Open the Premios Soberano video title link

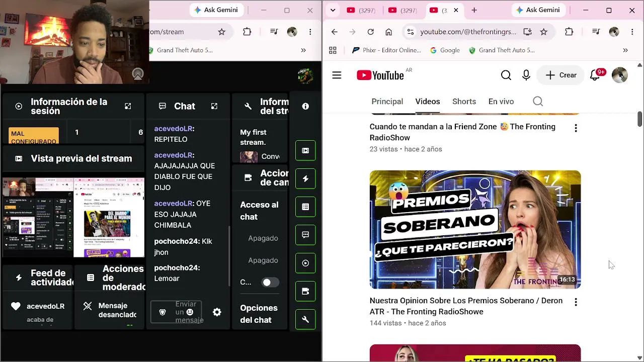pos(466,306)
